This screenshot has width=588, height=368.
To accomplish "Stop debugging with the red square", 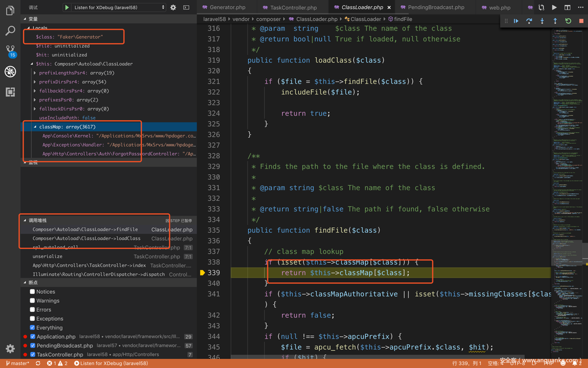I will click(581, 21).
